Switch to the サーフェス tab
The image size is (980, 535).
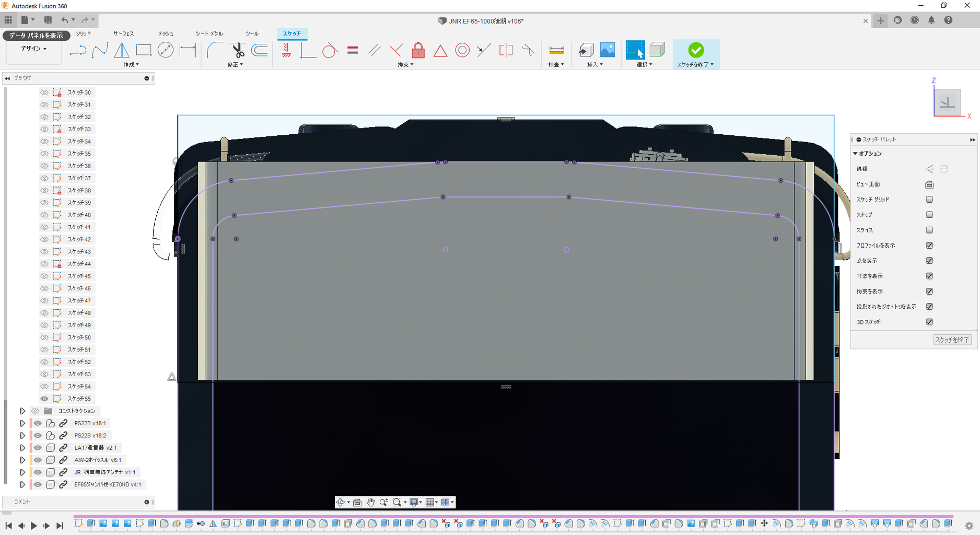click(123, 33)
